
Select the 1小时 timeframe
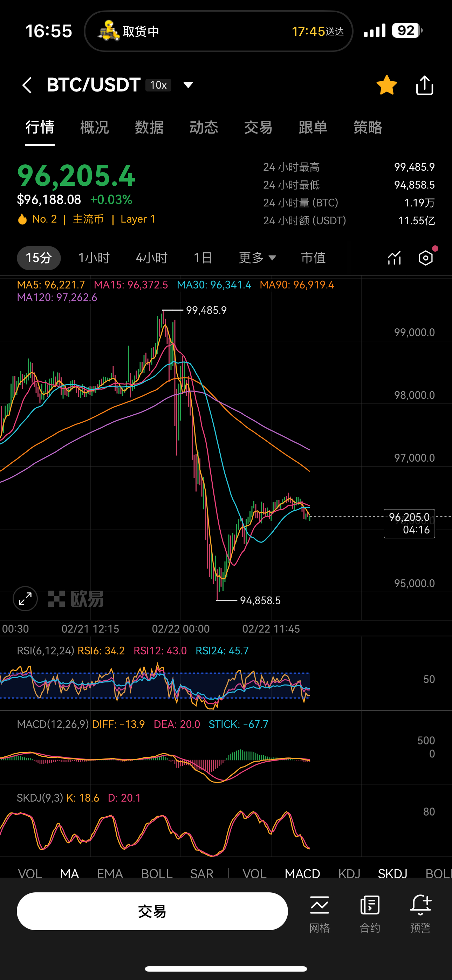click(x=94, y=258)
